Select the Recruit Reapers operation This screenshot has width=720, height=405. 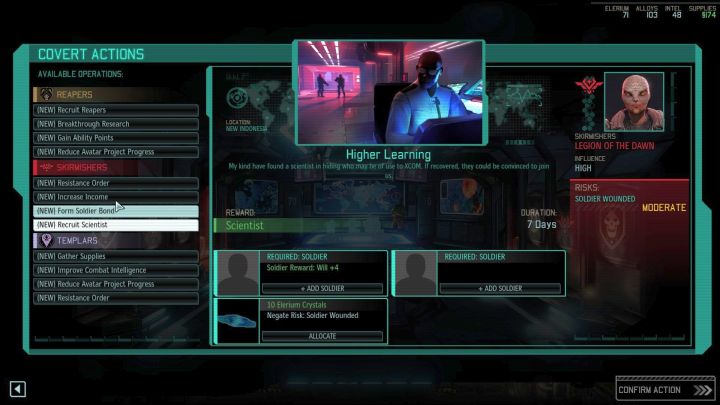tap(116, 110)
